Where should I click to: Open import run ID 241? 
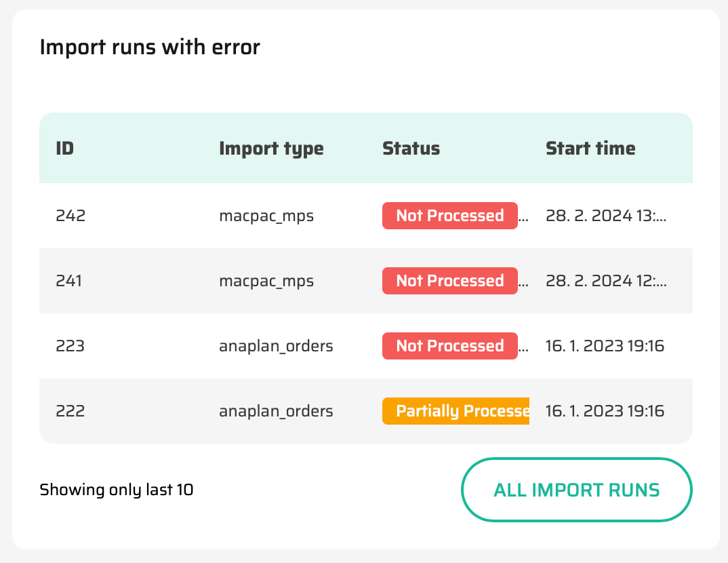click(x=68, y=281)
